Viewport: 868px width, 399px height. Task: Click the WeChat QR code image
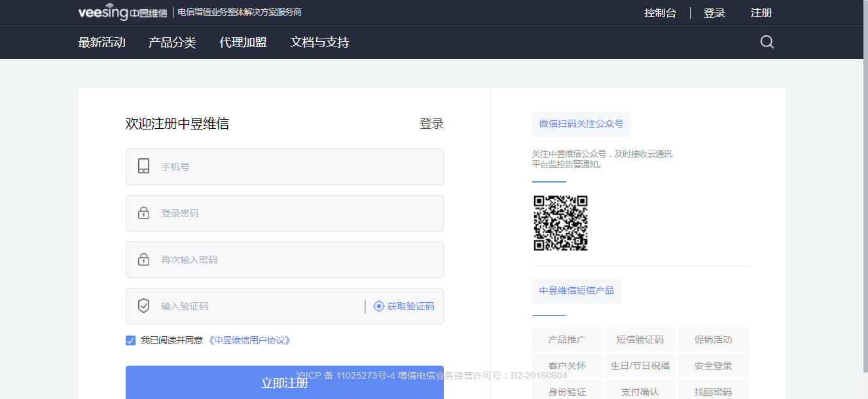pyautogui.click(x=560, y=223)
